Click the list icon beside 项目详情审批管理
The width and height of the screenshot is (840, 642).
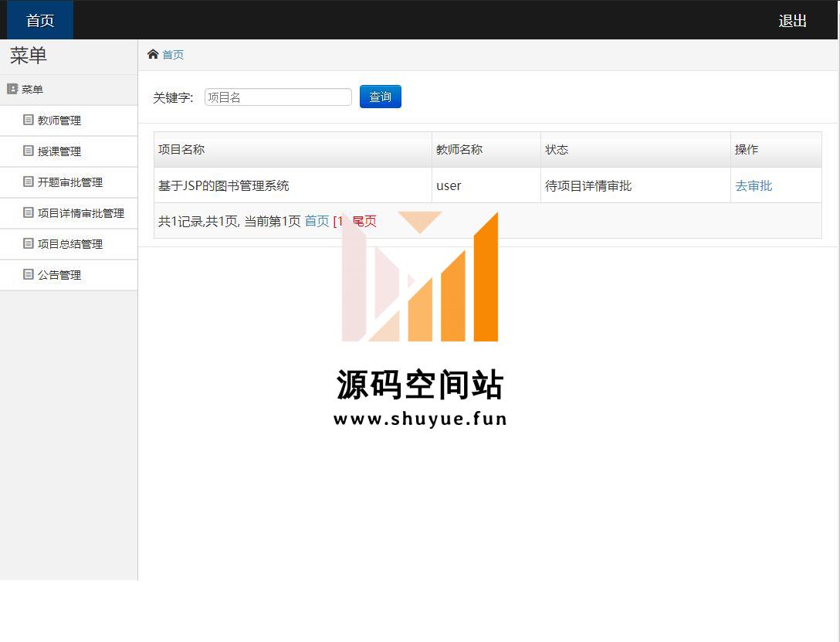coord(29,212)
